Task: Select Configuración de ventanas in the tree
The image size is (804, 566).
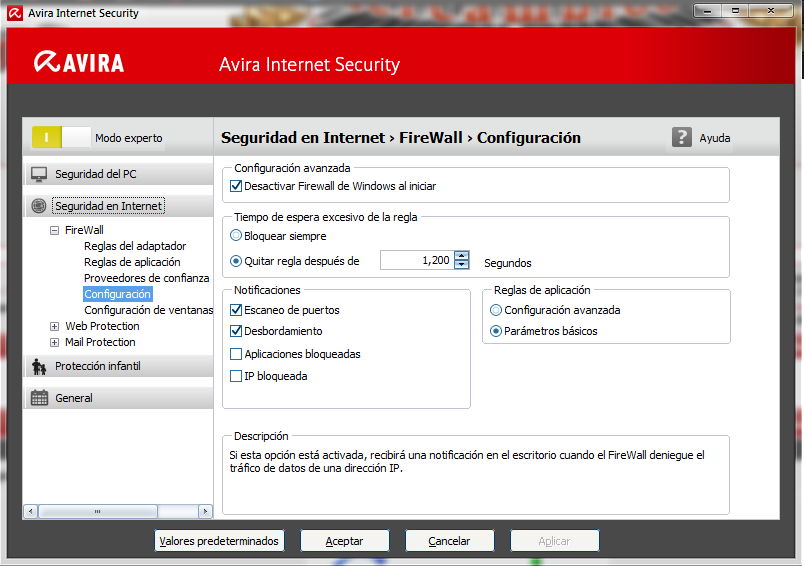Action: coord(148,310)
